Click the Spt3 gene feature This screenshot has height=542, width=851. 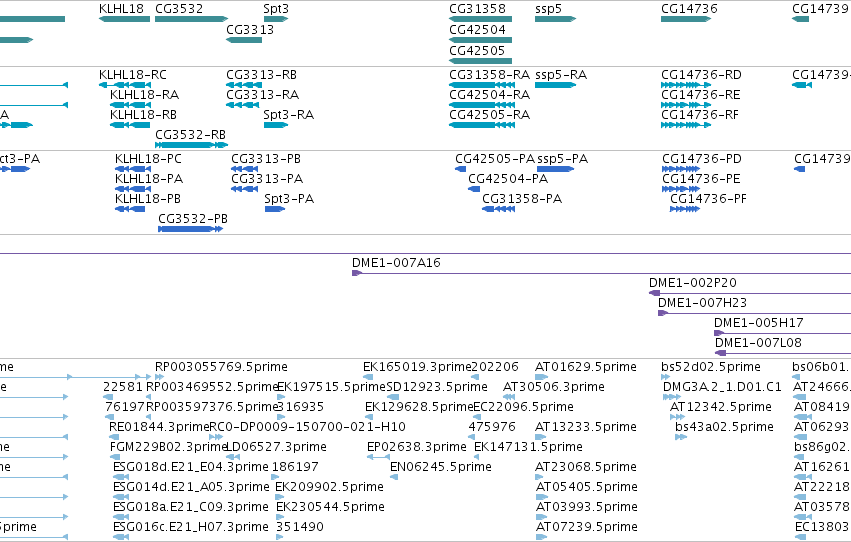276,19
